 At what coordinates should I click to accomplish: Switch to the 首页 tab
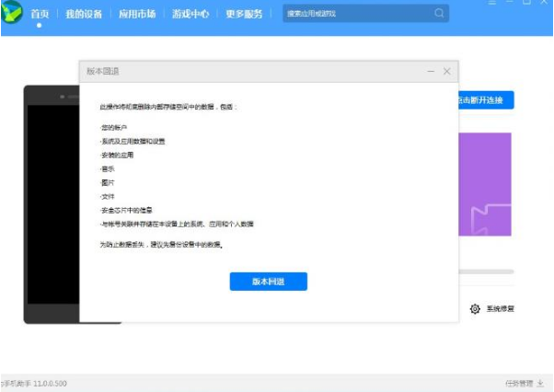[40, 14]
